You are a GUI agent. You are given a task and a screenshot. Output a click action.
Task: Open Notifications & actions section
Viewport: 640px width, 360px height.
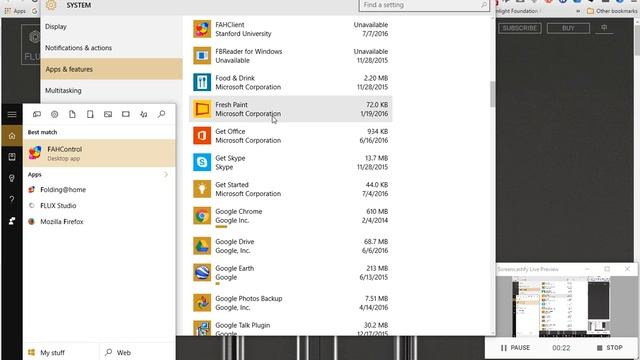tap(111, 48)
